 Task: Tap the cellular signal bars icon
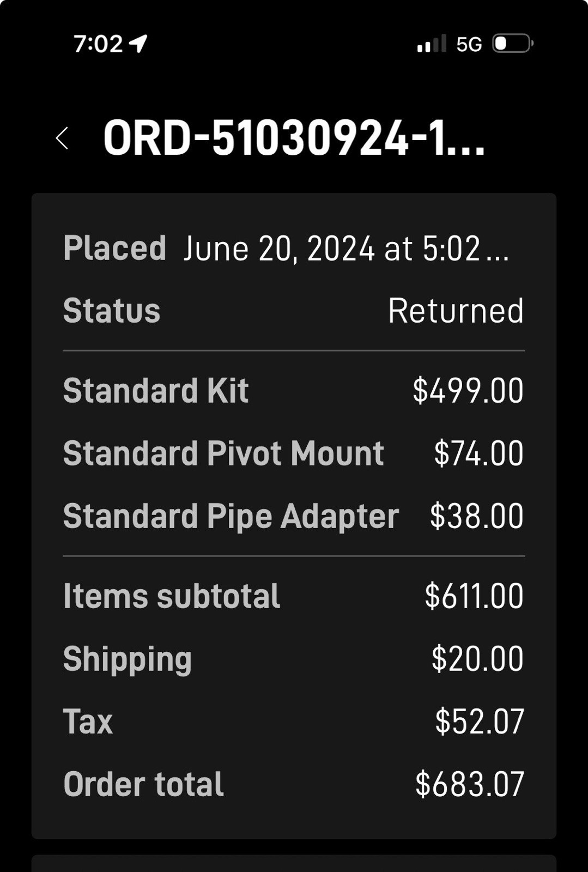point(431,44)
